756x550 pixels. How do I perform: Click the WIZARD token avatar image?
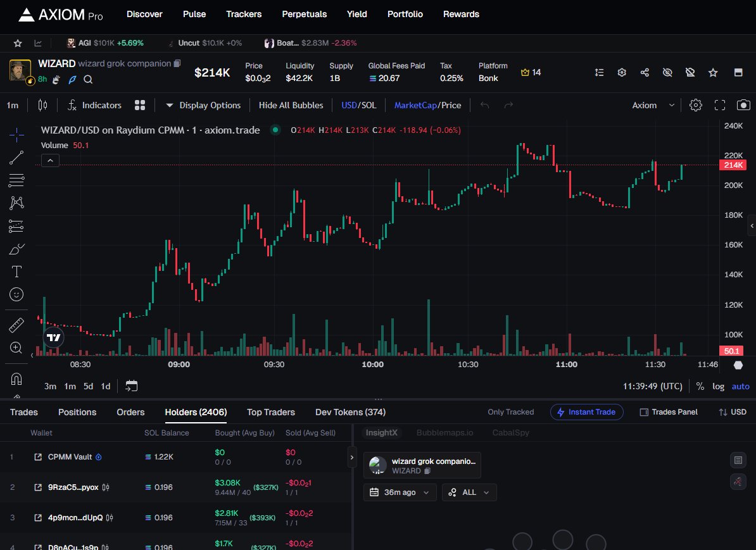(20, 72)
